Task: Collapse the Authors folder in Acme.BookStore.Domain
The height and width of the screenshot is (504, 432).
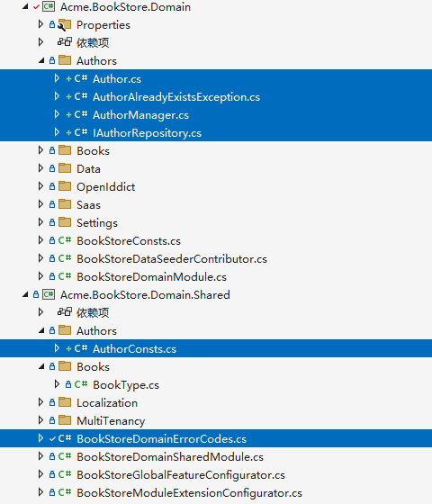Action: click(x=41, y=61)
